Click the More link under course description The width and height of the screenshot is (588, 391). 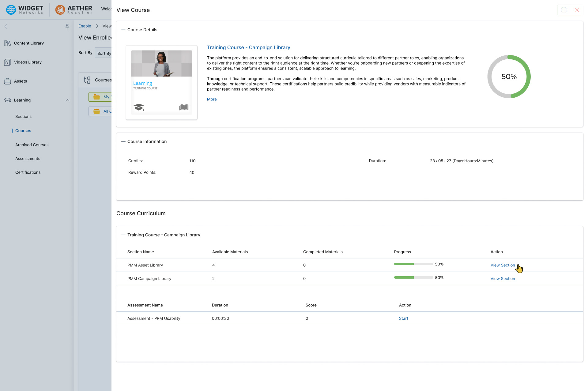pos(212,99)
